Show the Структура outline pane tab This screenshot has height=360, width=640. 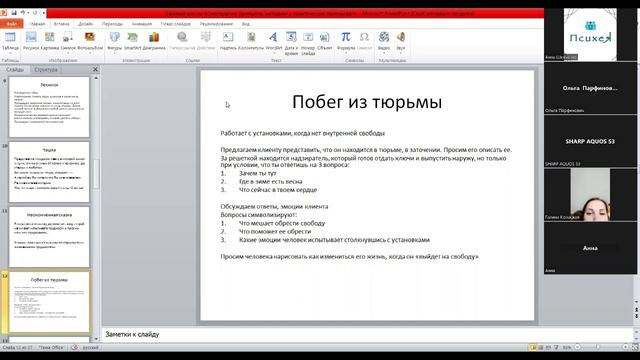click(x=46, y=70)
